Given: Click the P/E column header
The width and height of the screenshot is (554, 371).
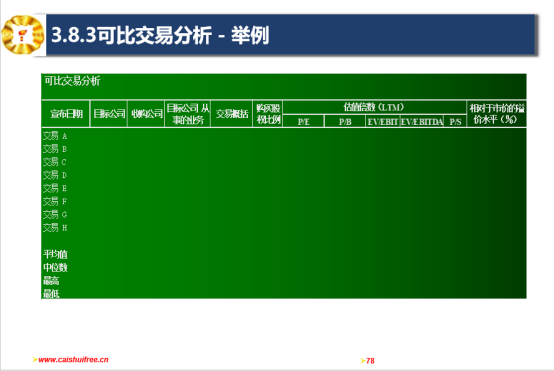Looking at the screenshot, I should pos(303,122).
